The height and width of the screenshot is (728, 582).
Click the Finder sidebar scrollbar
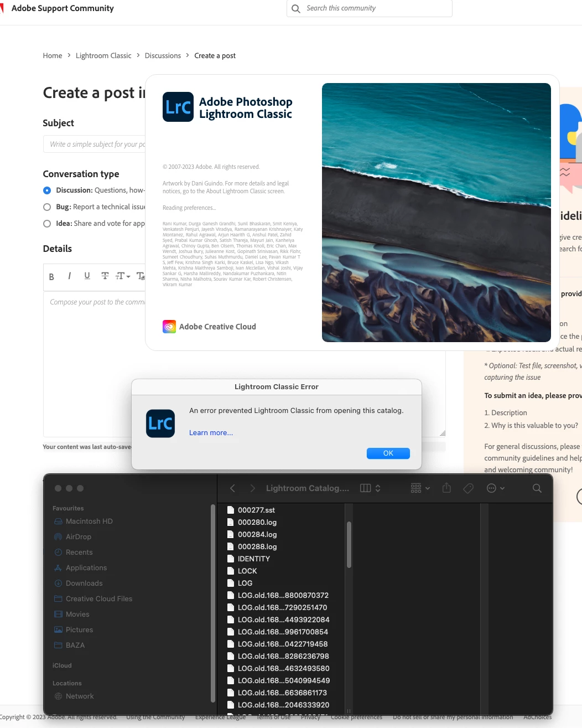pos(212,603)
